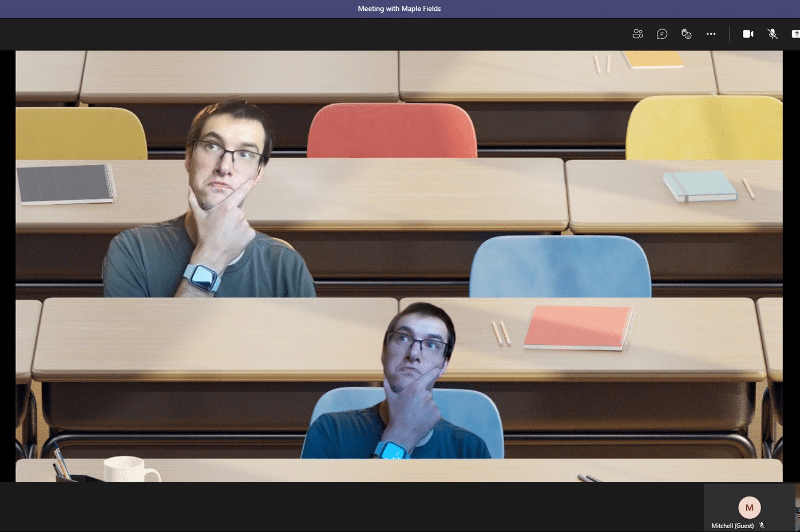Select the self-view thumbnail beside Mitchell's tile

[797, 508]
